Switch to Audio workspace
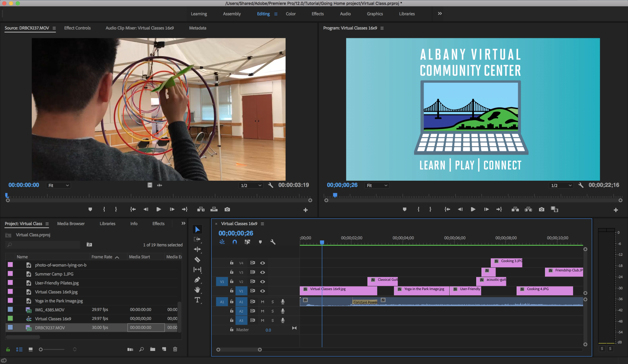The image size is (628, 364). click(x=345, y=14)
